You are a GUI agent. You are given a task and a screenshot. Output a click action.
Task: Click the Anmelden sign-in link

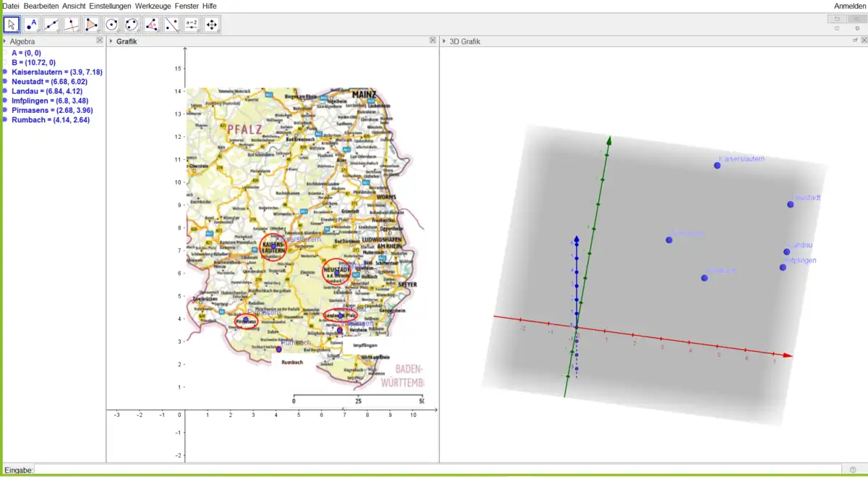[x=849, y=6]
